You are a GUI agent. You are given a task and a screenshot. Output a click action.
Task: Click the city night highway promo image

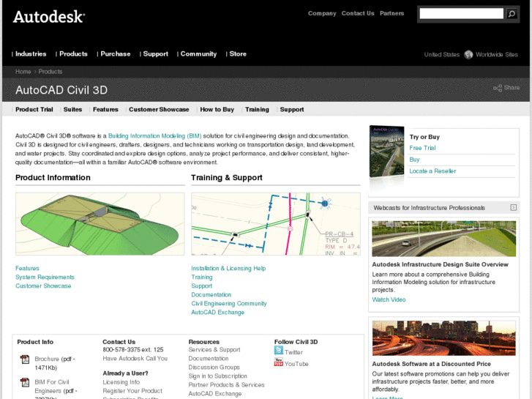[443, 338]
